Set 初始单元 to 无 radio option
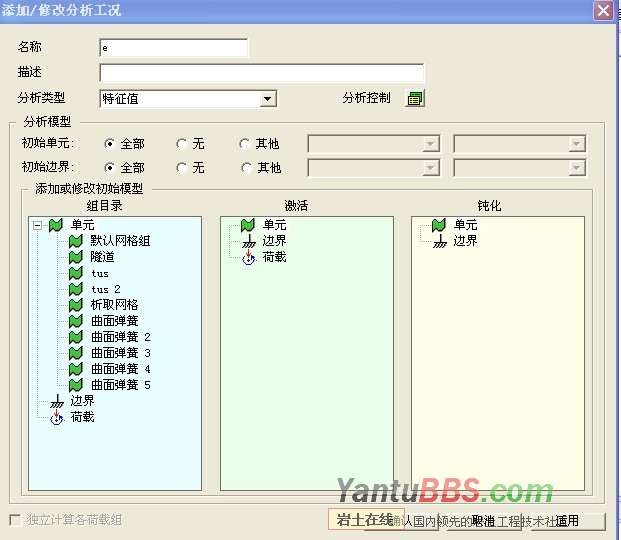This screenshot has height=540, width=621. tap(182, 144)
